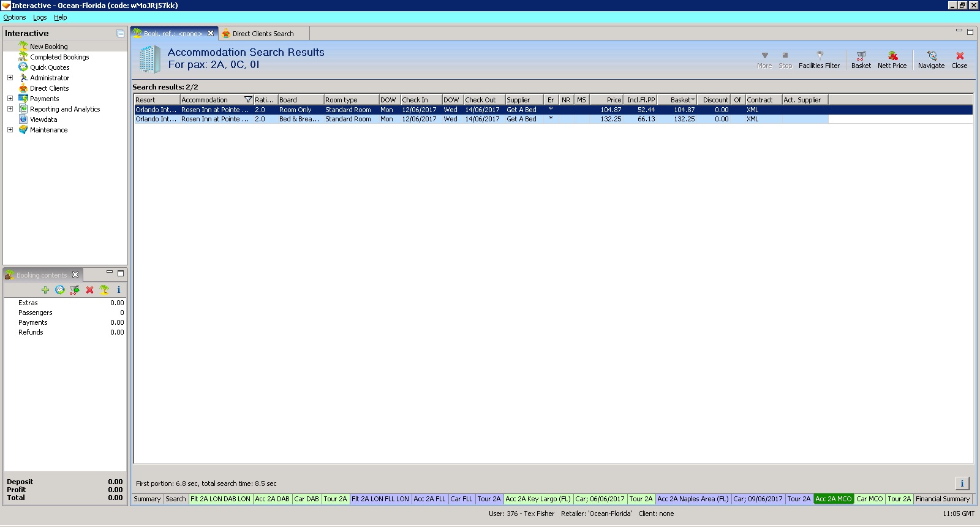
Task: Go to the Financial Summary tab
Action: click(x=943, y=499)
